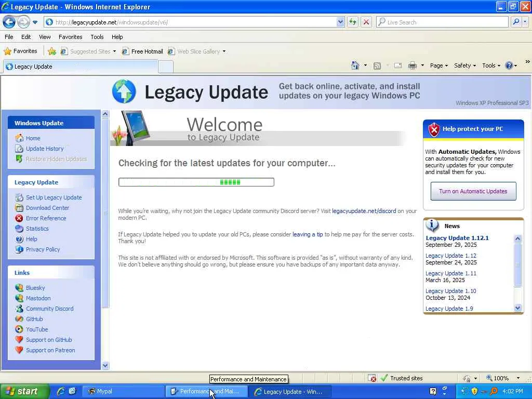Go back with the Back arrow button
Screen dimensions: 532x399
click(x=9, y=22)
